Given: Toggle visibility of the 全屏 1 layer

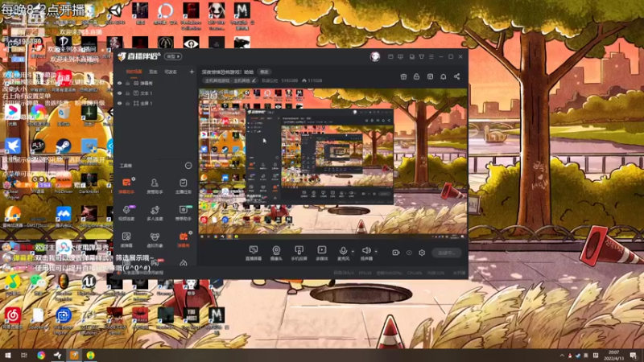Looking at the screenshot, I should [x=119, y=104].
